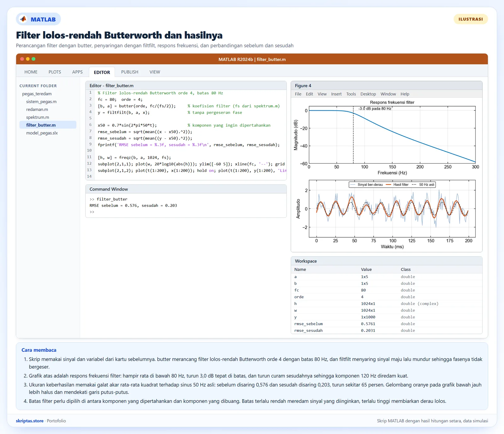Click the Class column header in Workspace

406,269
